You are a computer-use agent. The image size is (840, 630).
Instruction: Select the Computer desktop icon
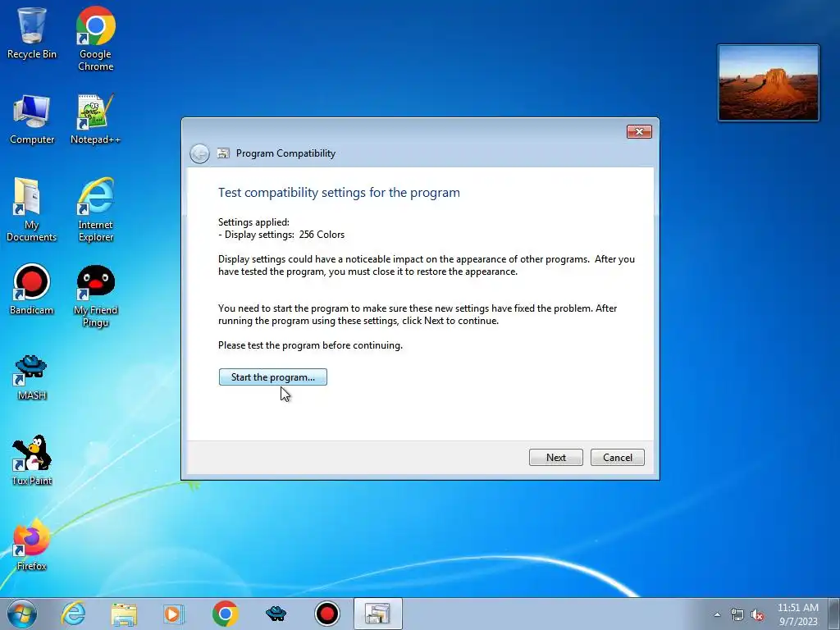[32, 120]
